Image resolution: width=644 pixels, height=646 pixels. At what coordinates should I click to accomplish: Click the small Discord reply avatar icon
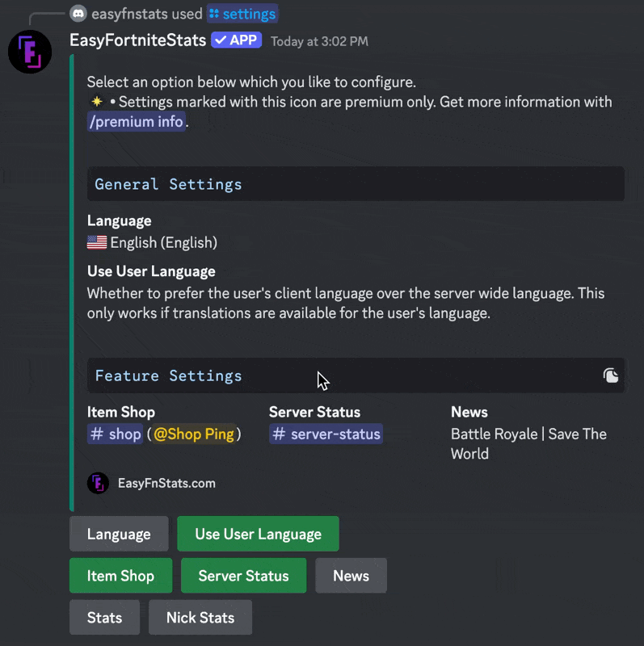[x=78, y=13]
